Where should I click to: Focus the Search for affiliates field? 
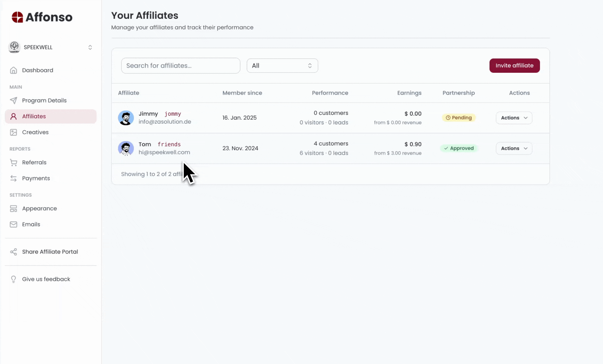click(180, 66)
